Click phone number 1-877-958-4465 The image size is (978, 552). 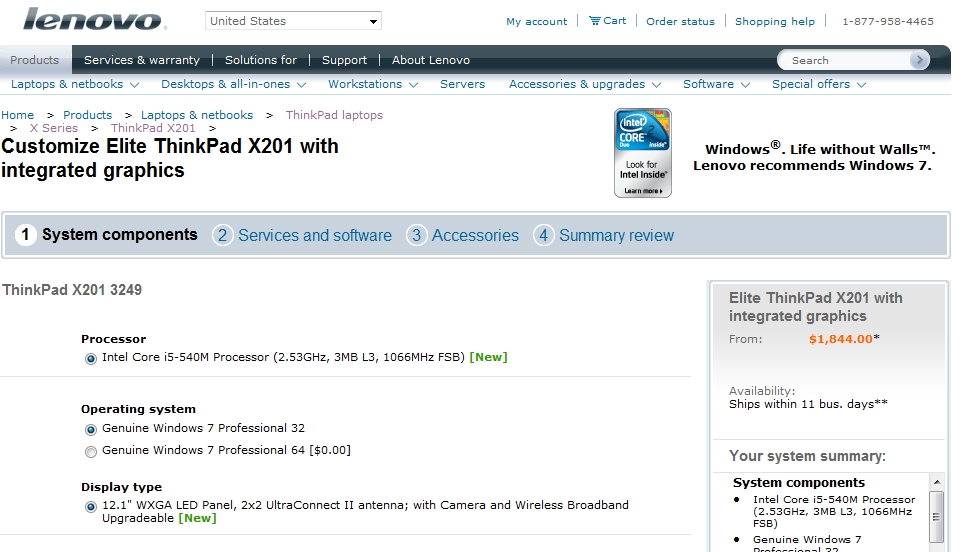point(888,21)
